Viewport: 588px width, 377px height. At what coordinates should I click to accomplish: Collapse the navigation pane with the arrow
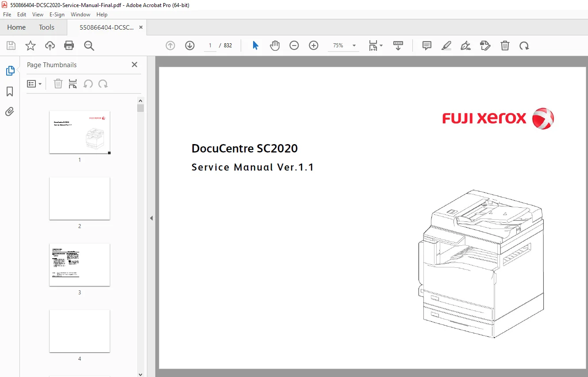151,218
